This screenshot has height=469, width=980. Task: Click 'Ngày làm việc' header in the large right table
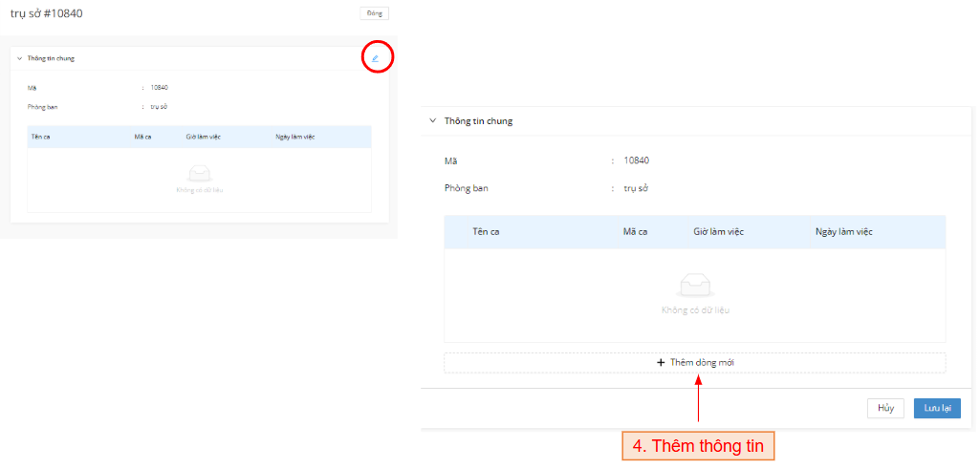pyautogui.click(x=843, y=232)
